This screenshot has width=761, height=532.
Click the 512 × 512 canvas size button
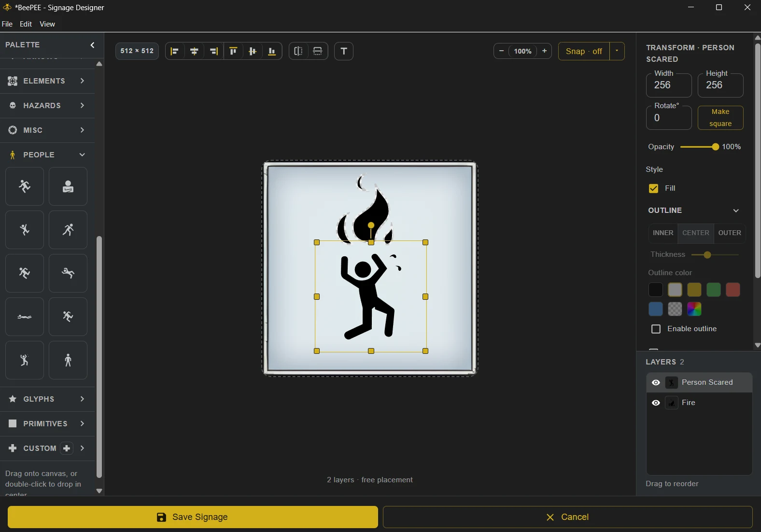[x=137, y=51]
